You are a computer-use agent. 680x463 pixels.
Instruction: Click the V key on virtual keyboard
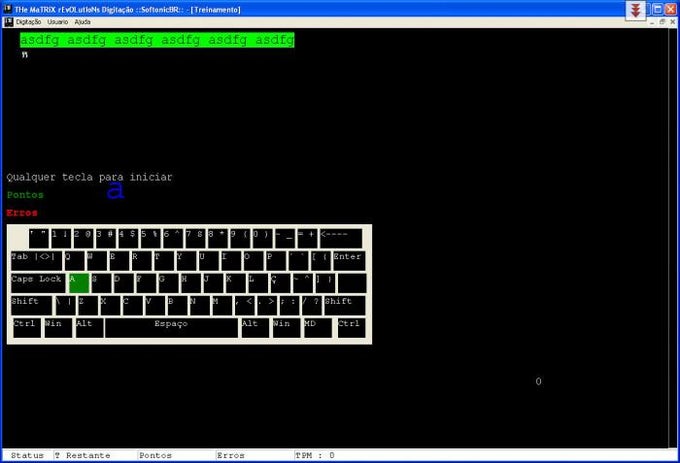(x=155, y=306)
